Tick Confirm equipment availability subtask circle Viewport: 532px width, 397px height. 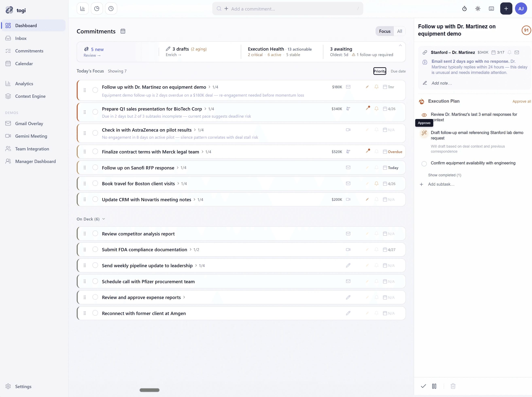[x=424, y=164]
